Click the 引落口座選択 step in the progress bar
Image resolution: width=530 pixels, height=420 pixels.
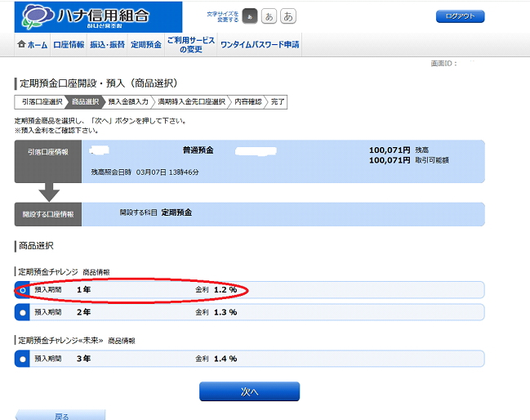point(41,102)
